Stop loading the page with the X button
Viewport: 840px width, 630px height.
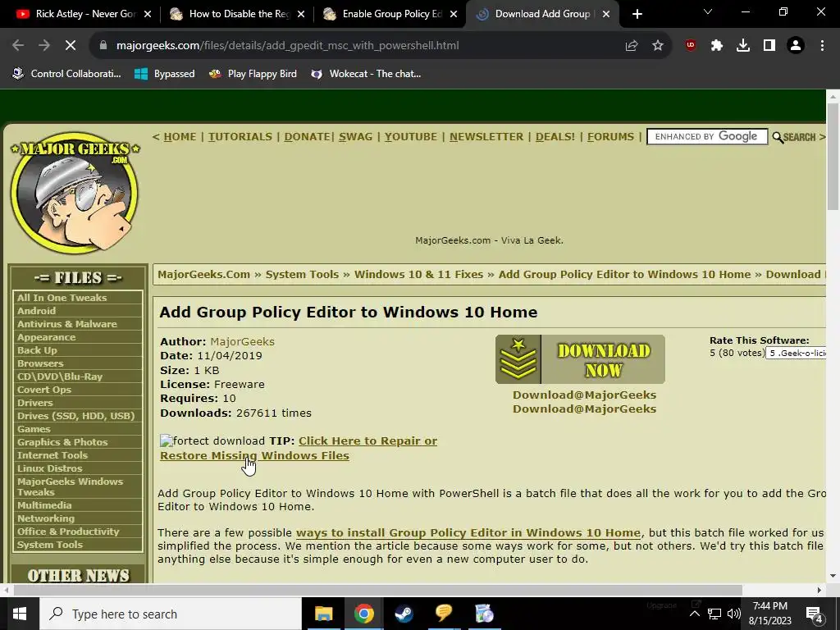[71, 46]
